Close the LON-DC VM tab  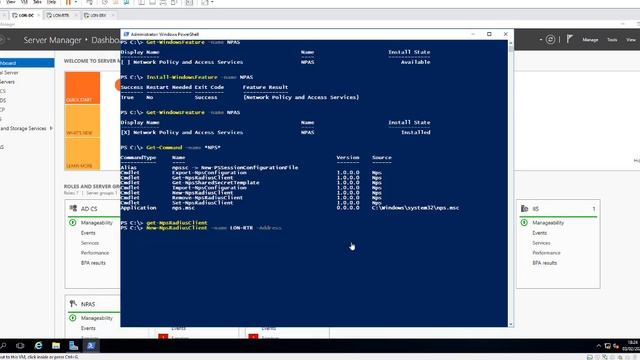point(39,15)
